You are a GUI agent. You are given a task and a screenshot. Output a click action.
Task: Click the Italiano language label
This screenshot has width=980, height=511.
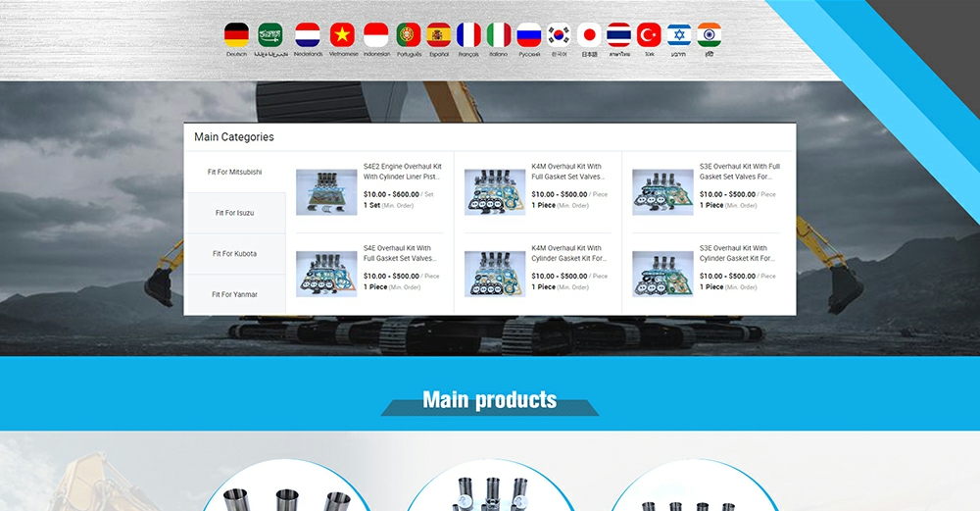pyautogui.click(x=498, y=54)
